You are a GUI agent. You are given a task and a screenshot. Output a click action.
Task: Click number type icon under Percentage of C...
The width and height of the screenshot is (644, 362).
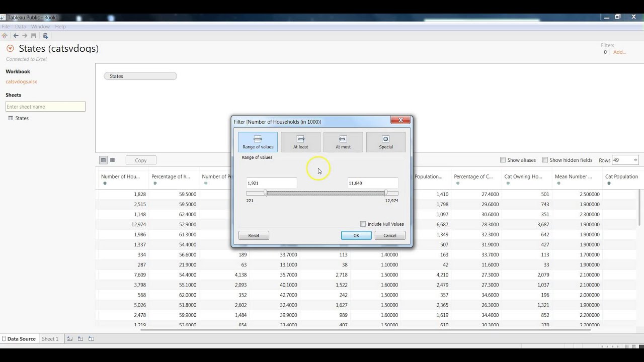457,184
